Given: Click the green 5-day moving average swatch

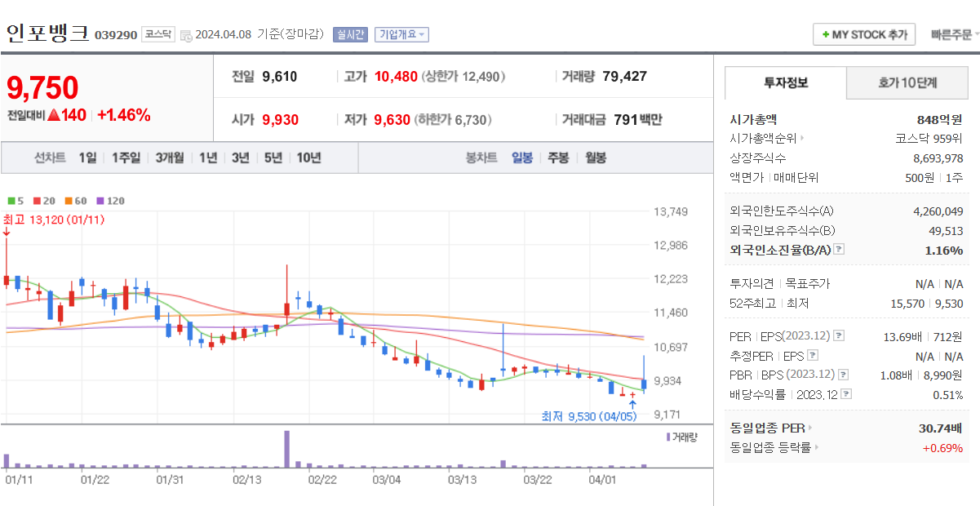Looking at the screenshot, I should click(11, 201).
